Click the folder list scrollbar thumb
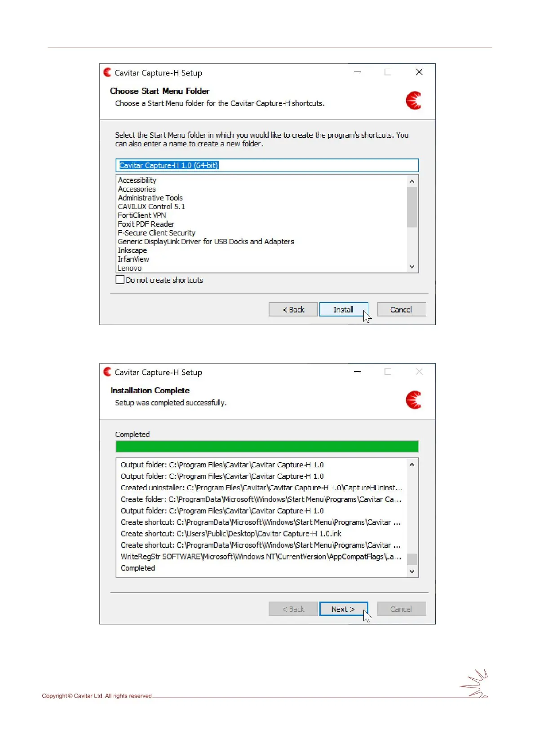 (x=412, y=207)
